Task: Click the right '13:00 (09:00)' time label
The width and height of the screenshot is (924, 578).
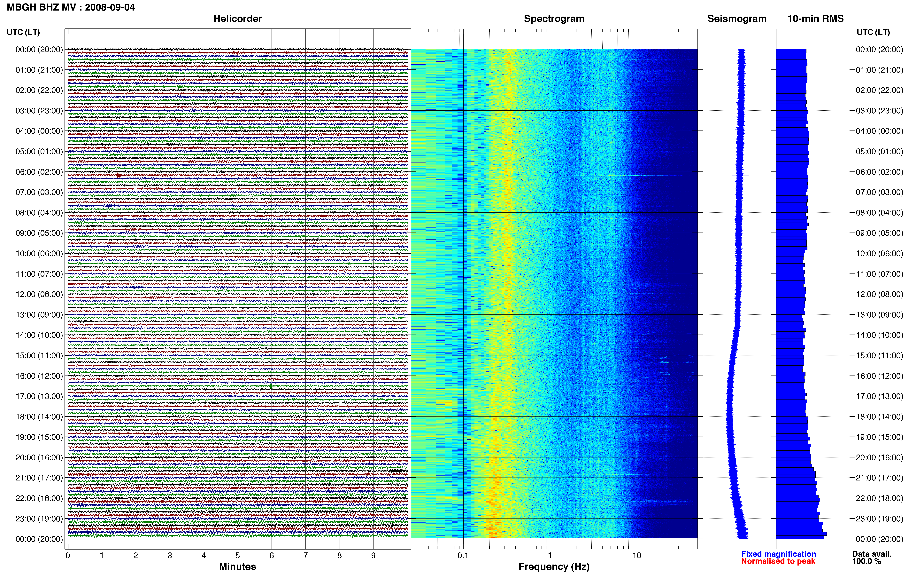Action: pos(879,315)
